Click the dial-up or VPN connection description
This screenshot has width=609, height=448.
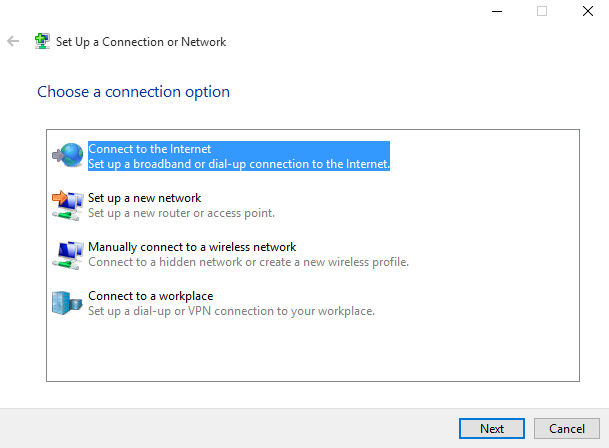[x=231, y=311]
